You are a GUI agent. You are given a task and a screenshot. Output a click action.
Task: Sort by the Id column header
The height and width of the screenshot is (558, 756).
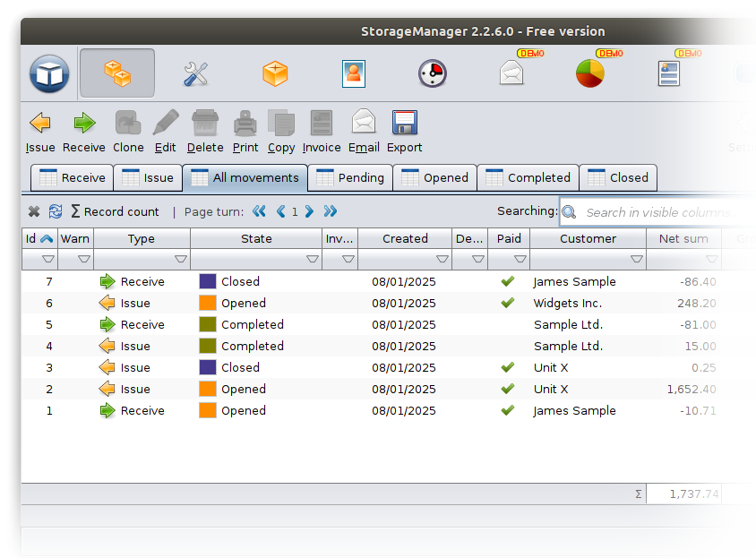(40, 238)
